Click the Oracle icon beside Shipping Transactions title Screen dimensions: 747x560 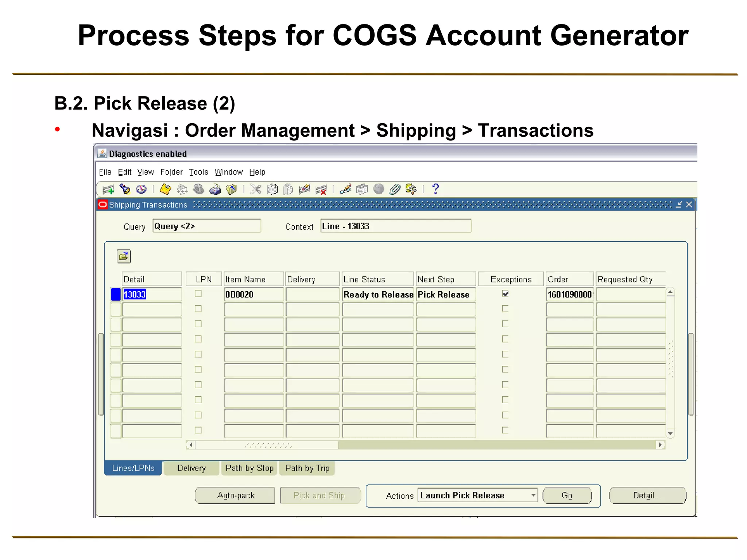[103, 205]
